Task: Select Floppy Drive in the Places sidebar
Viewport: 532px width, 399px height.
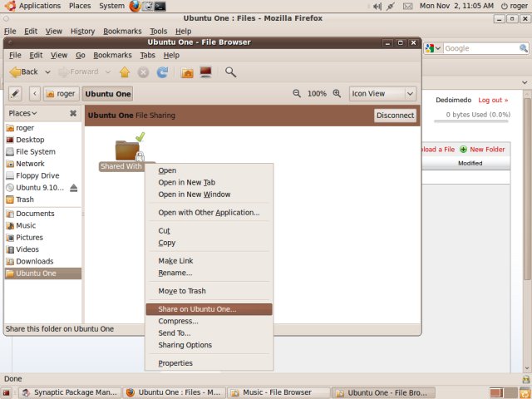Action: [x=43, y=175]
